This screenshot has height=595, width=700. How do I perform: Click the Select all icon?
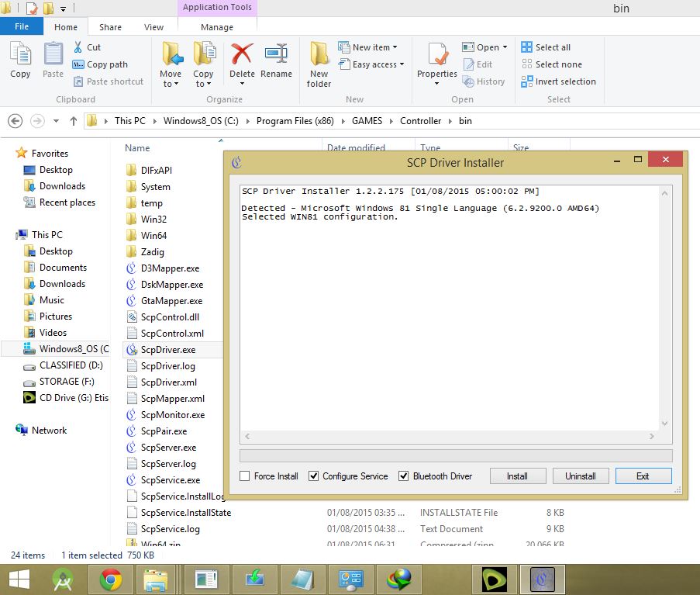click(x=527, y=47)
